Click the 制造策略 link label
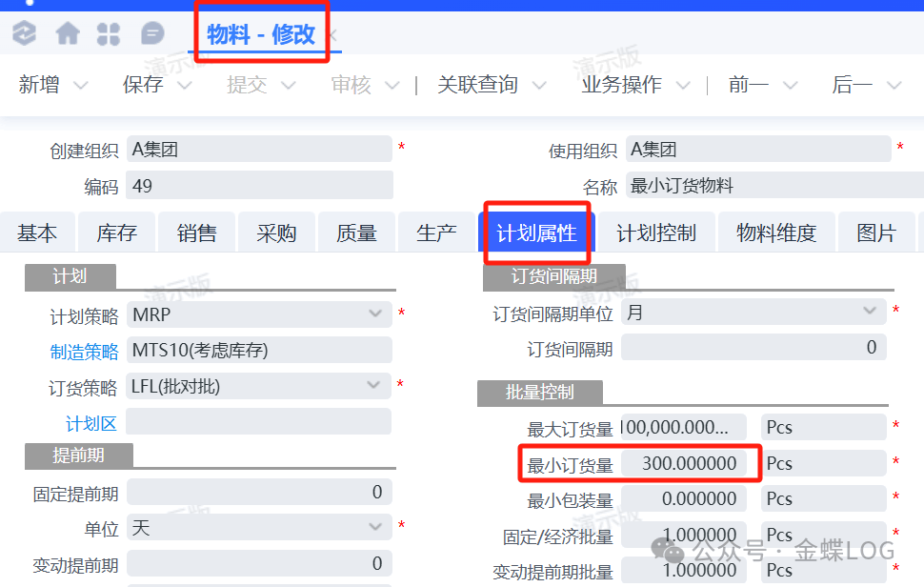This screenshot has width=924, height=587. click(x=85, y=351)
